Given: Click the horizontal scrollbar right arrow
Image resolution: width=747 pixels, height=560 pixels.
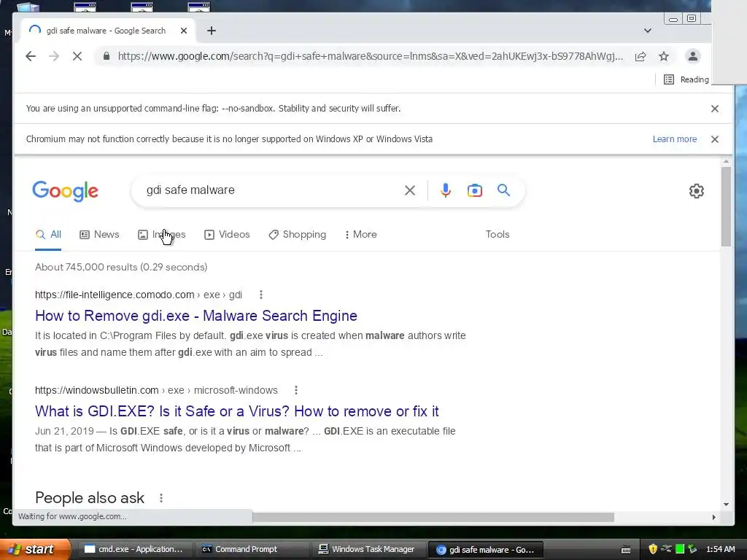Looking at the screenshot, I should (x=713, y=517).
